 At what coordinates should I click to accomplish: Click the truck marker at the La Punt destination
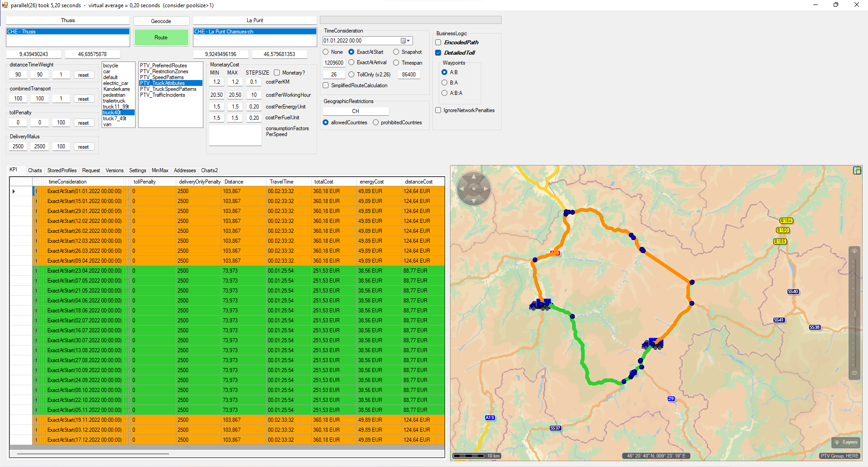[x=652, y=344]
